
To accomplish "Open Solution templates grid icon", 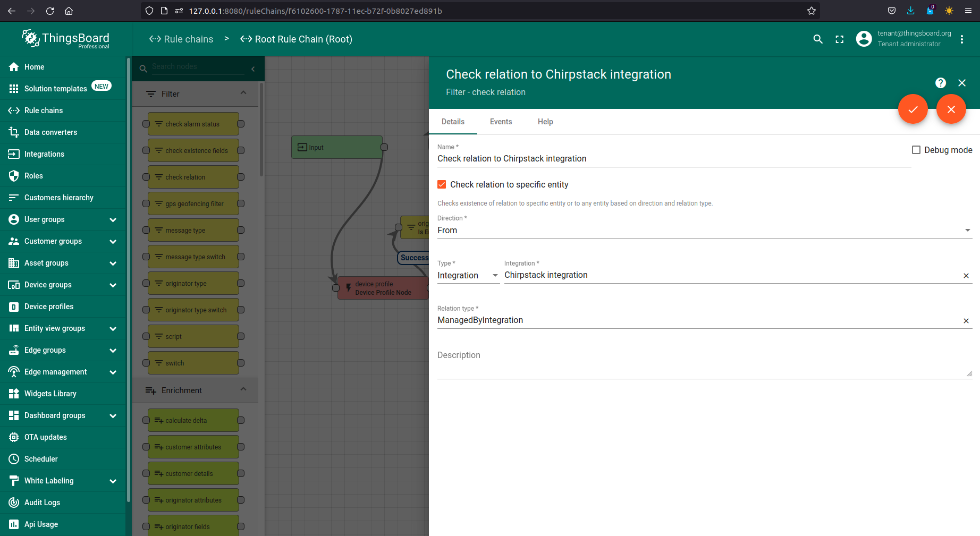I will [14, 89].
